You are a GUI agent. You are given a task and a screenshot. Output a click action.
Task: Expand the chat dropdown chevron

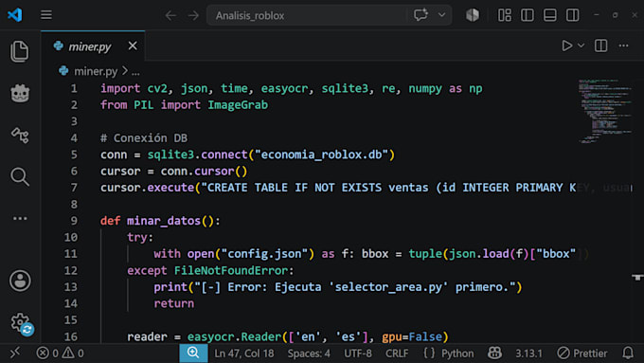pos(441,15)
